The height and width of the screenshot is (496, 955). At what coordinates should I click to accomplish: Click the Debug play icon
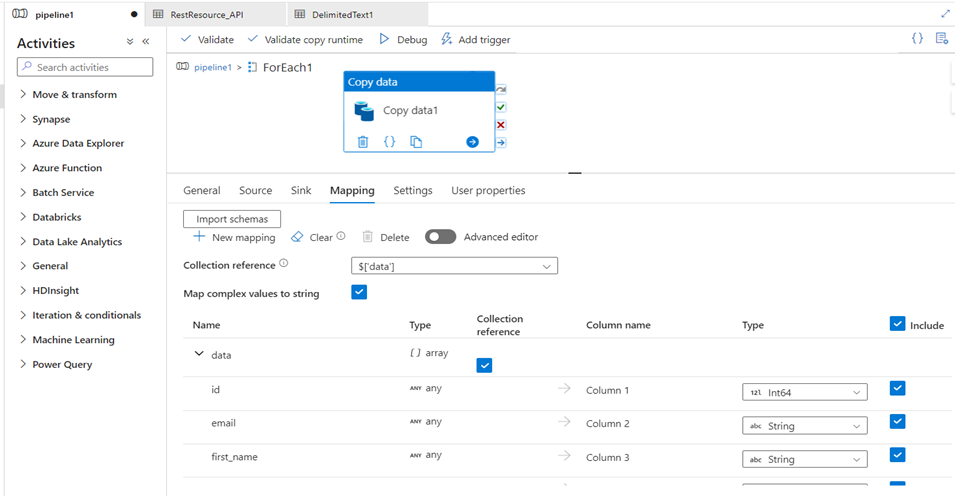point(384,39)
